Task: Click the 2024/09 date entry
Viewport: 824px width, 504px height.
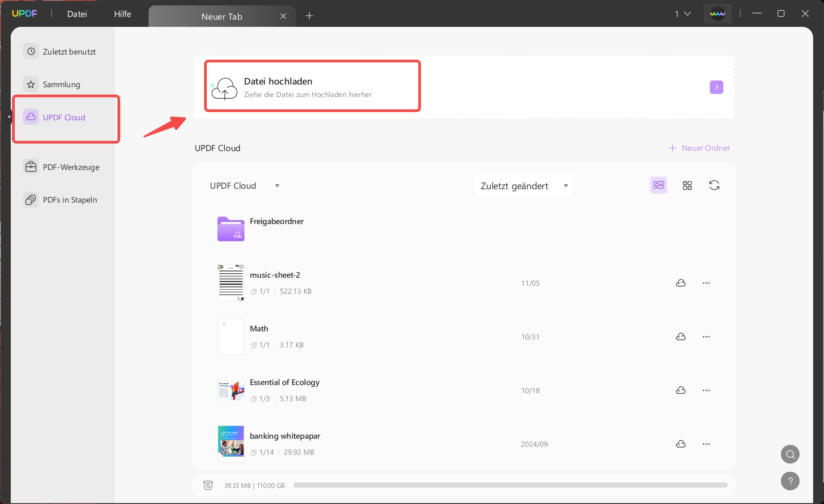Action: click(534, 444)
